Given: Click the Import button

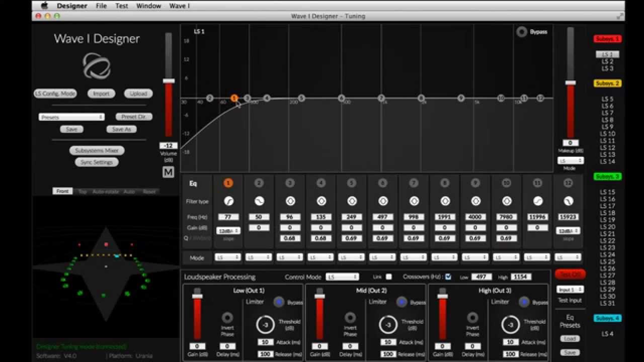Looking at the screenshot, I should click(101, 94).
